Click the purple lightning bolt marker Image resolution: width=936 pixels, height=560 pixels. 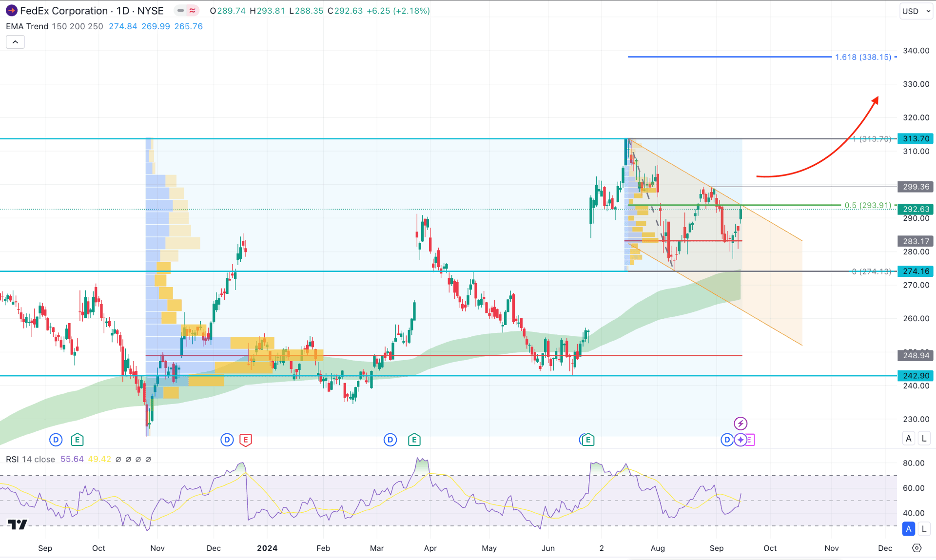(x=741, y=423)
